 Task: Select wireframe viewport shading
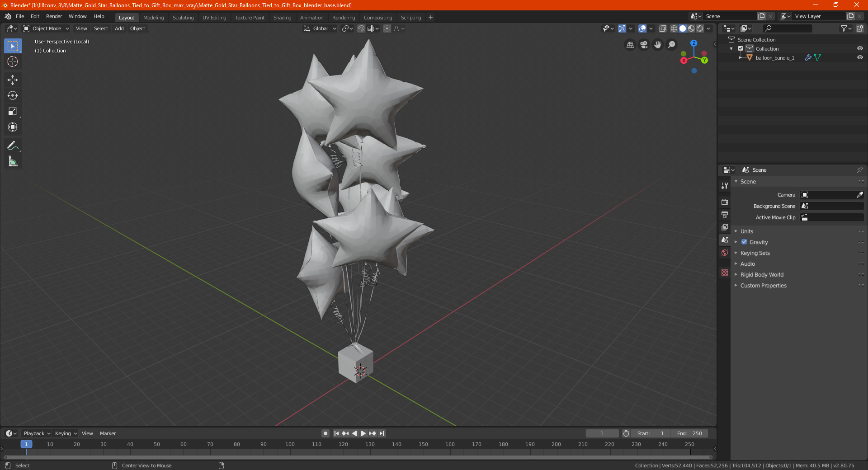[674, 28]
